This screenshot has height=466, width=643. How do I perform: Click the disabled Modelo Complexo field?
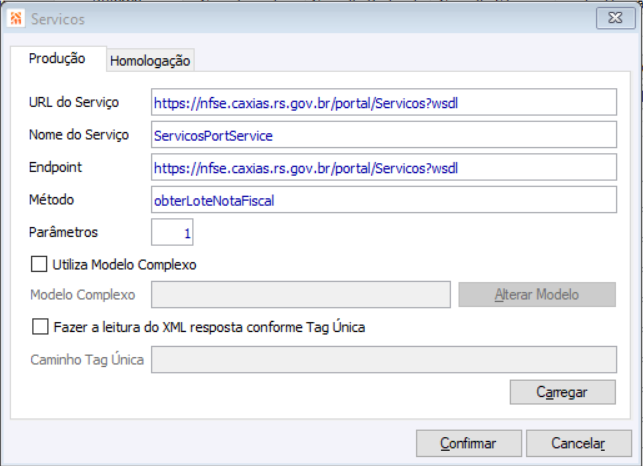pos(300,295)
